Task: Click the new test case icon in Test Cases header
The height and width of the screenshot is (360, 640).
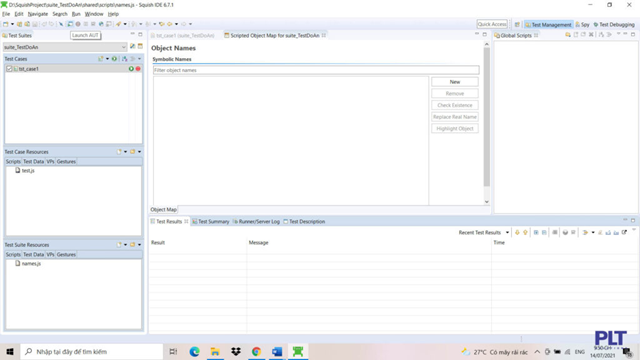Action: click(x=100, y=59)
